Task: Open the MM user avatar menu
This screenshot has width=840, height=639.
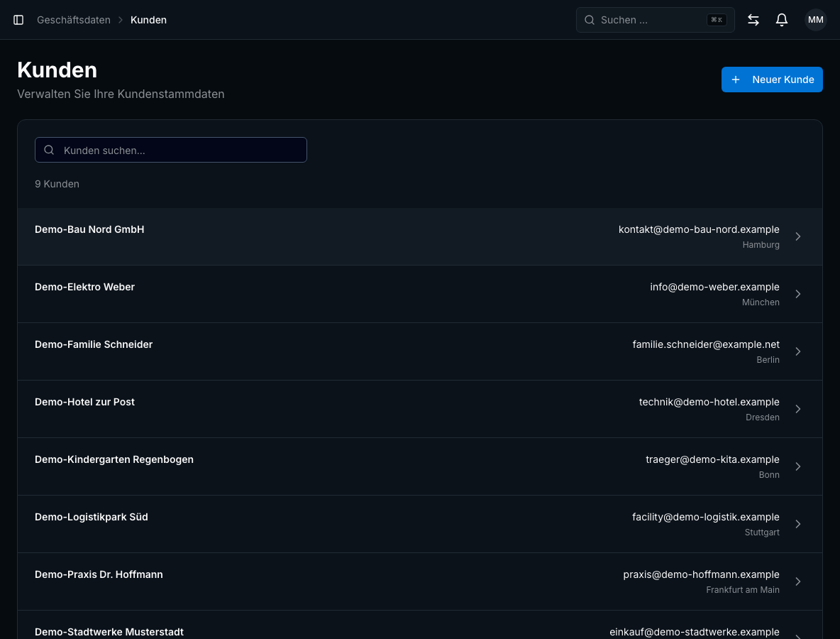Action: [x=815, y=20]
